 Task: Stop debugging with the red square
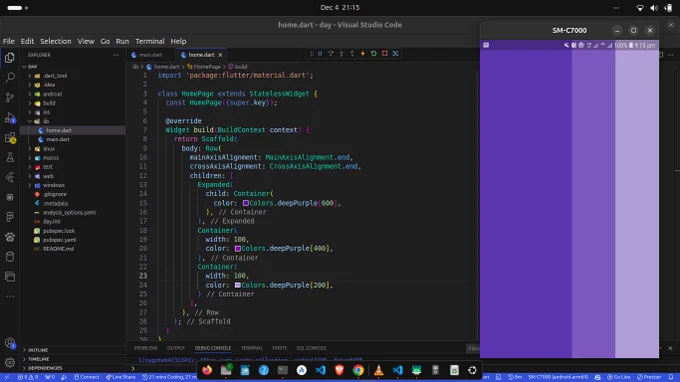tap(384, 54)
